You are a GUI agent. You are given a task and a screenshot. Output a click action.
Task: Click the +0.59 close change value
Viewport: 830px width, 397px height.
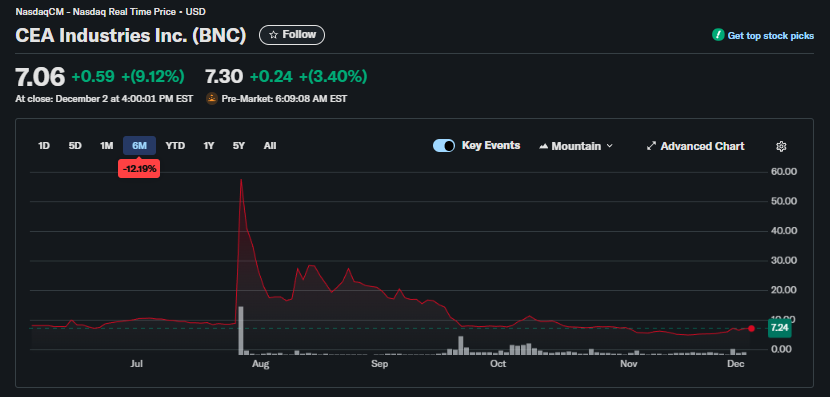tap(93, 77)
